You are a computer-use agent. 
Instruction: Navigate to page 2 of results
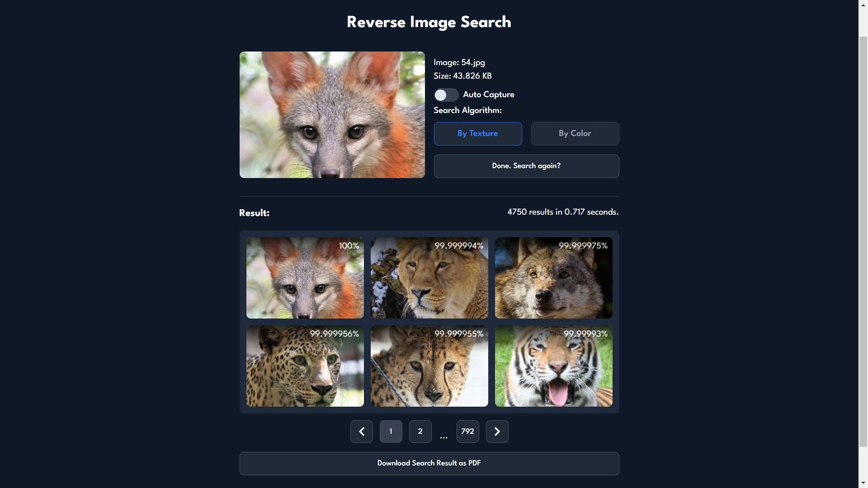coord(420,431)
